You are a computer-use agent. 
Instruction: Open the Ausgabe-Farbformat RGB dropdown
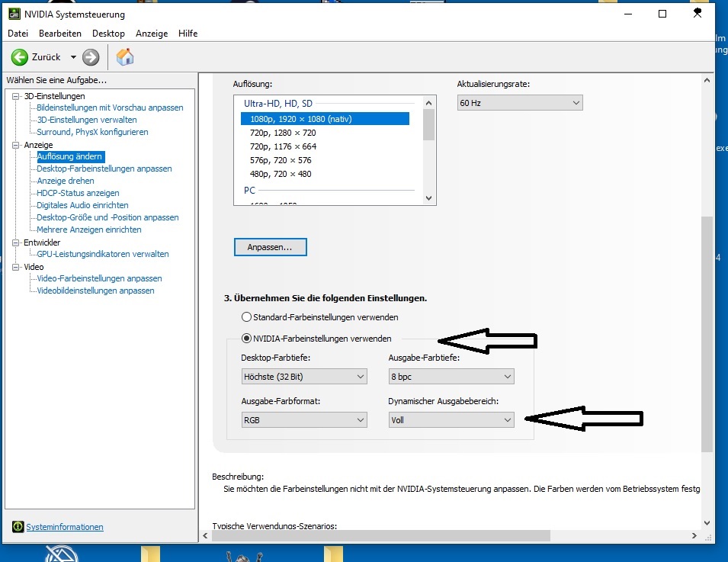pos(303,419)
